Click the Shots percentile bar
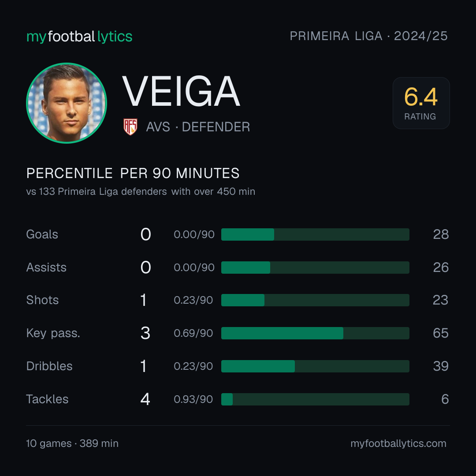The height and width of the screenshot is (476, 476). pyautogui.click(x=315, y=300)
